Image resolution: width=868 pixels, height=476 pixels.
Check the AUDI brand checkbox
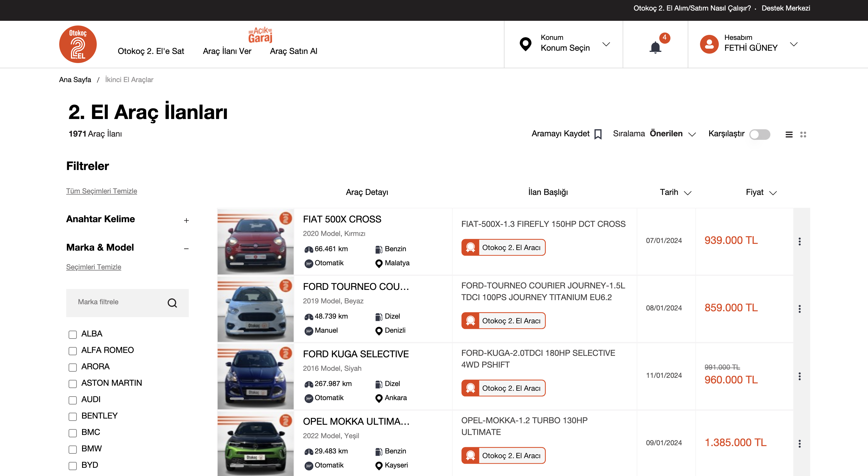[72, 400]
